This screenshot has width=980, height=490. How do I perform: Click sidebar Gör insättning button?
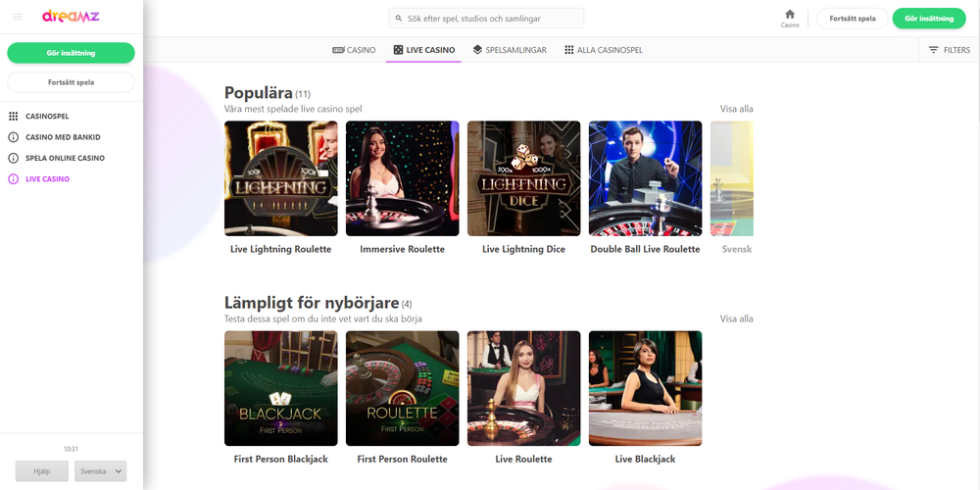click(71, 53)
